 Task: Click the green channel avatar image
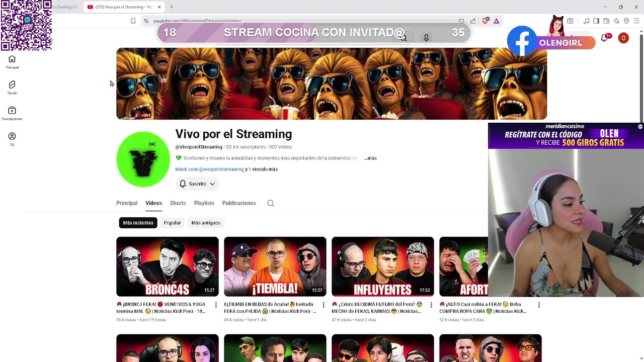143,159
